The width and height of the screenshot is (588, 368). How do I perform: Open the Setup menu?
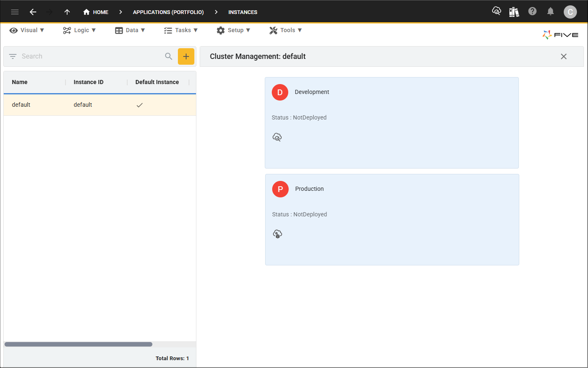233,30
